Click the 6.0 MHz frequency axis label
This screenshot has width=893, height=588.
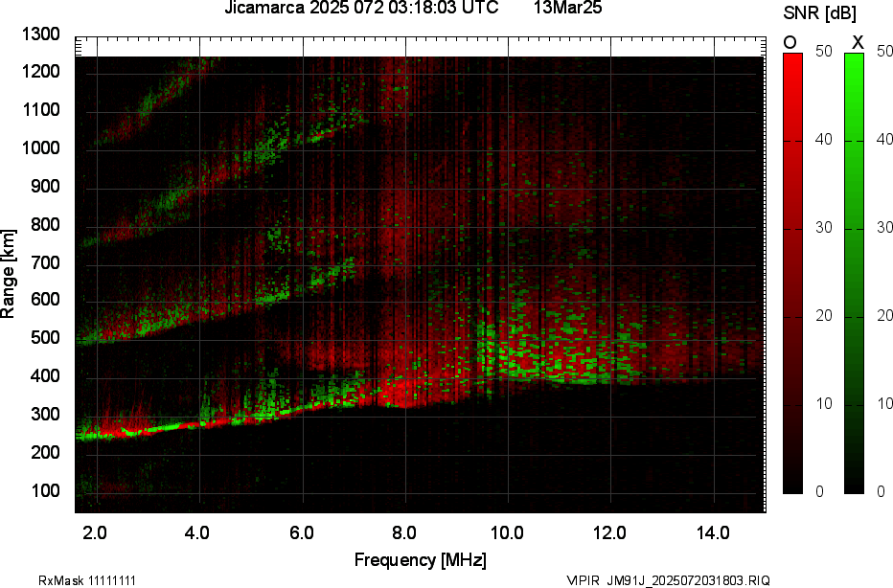click(x=301, y=533)
